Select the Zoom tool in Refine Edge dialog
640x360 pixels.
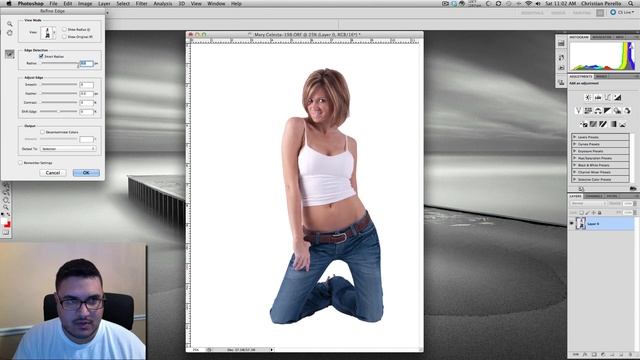click(x=9, y=24)
